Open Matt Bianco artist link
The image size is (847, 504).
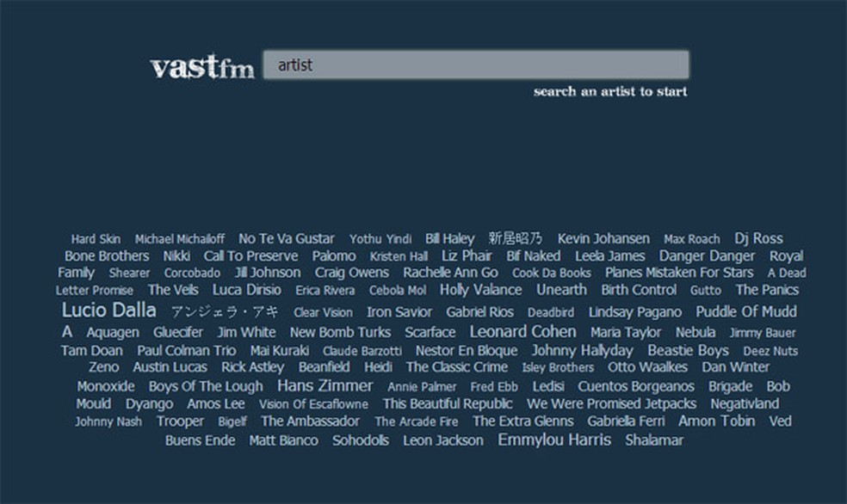[x=283, y=441]
